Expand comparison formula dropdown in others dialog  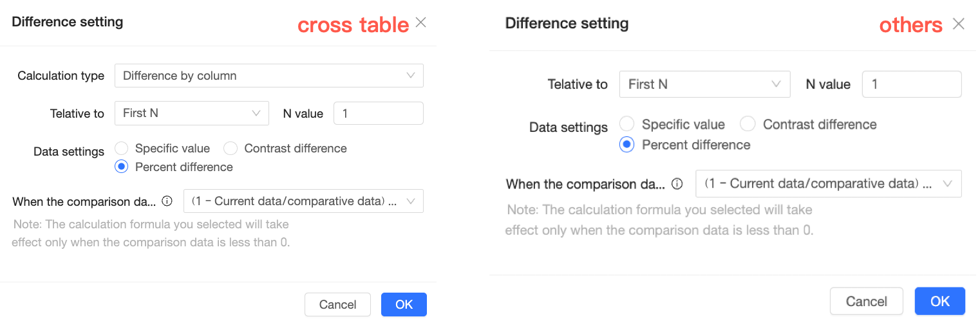[828, 184]
